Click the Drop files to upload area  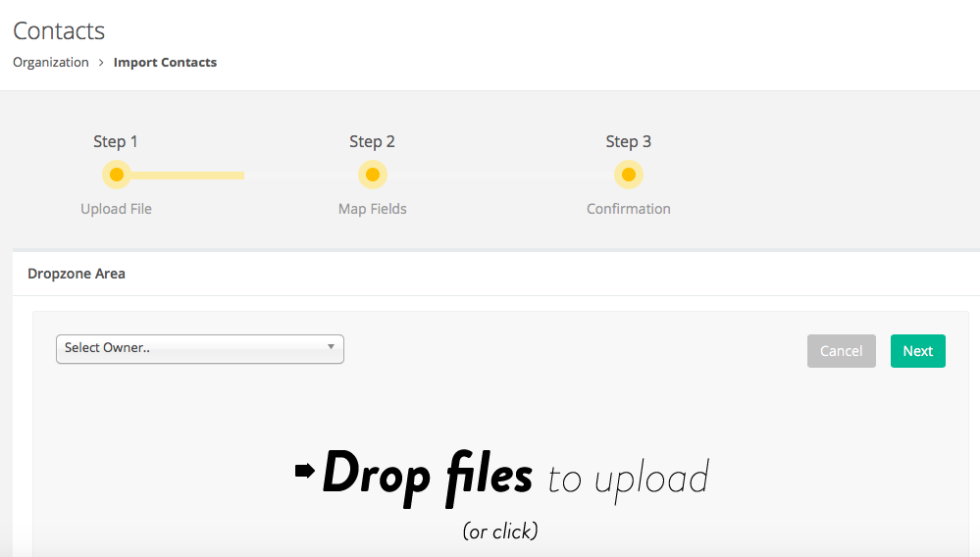tap(501, 478)
